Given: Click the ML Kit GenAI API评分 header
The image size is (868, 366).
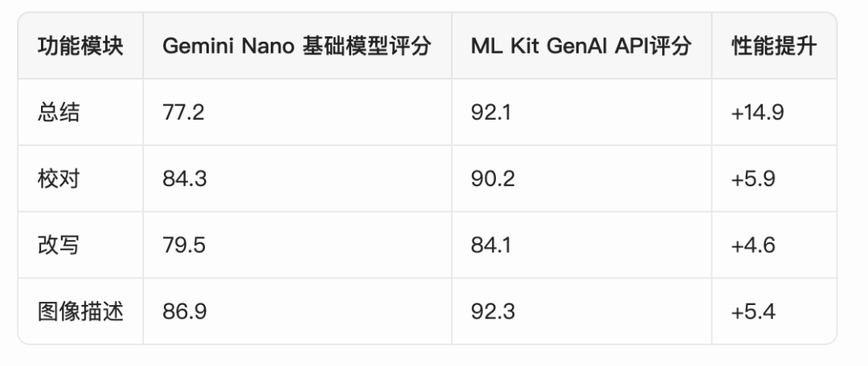Looking at the screenshot, I should point(580,46).
